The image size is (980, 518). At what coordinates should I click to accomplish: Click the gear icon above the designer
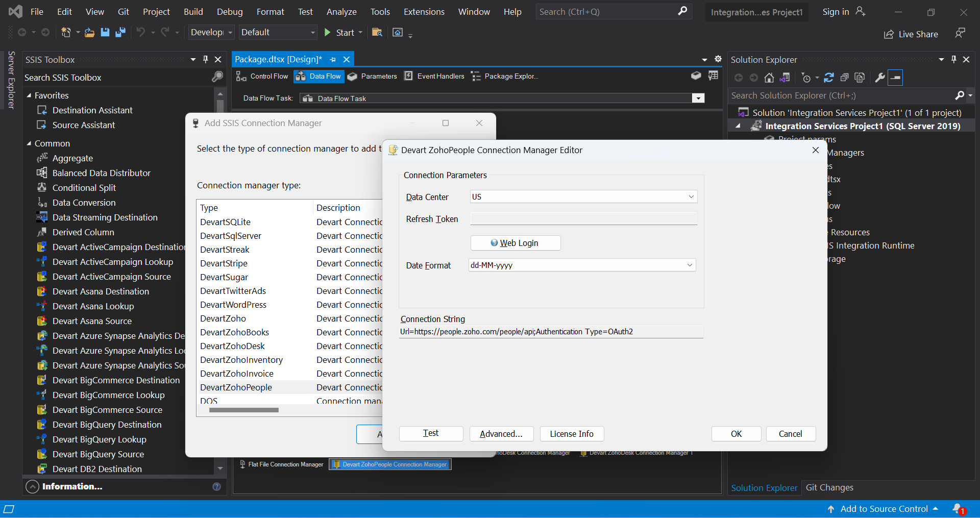[x=718, y=59]
